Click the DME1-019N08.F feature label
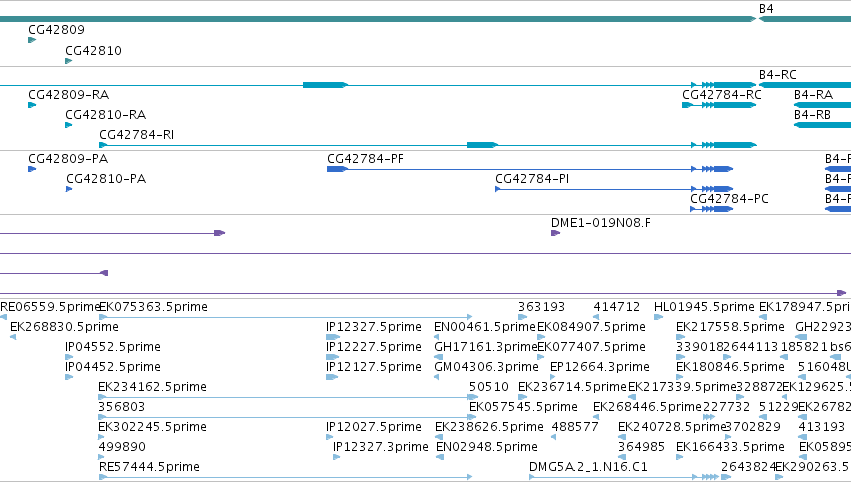 pyautogui.click(x=601, y=223)
